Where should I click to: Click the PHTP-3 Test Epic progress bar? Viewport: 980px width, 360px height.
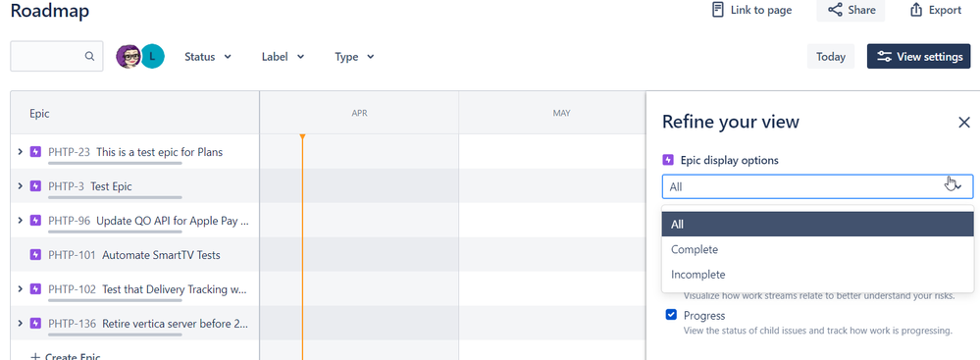(x=115, y=197)
